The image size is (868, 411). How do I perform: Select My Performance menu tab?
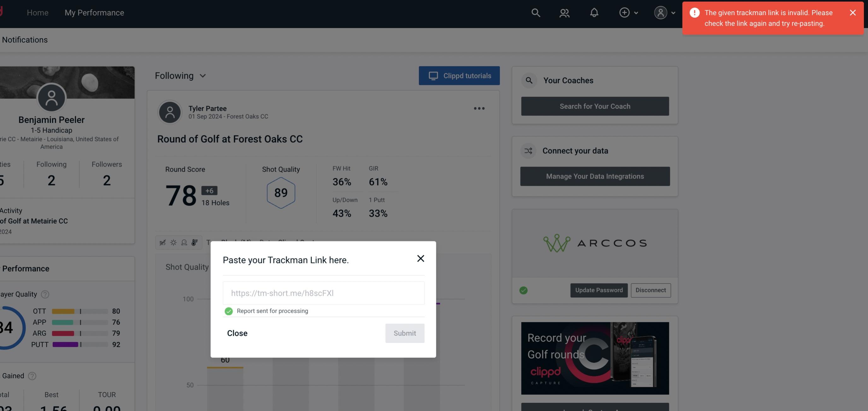tap(94, 12)
